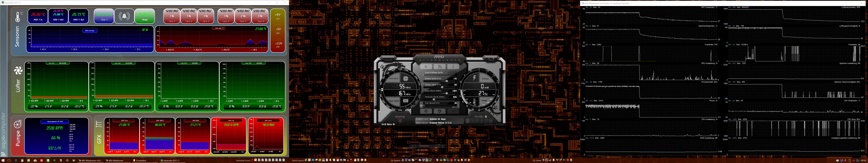Click the Detach label under driver version
Image resolution: width=868 pixels, height=163 pixels.
point(439,125)
